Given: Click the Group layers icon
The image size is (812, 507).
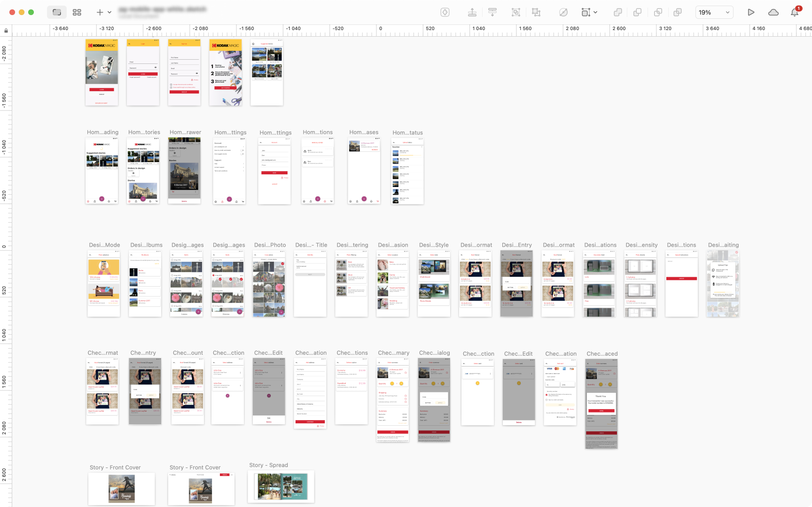Looking at the screenshot, I should pyautogui.click(x=516, y=12).
